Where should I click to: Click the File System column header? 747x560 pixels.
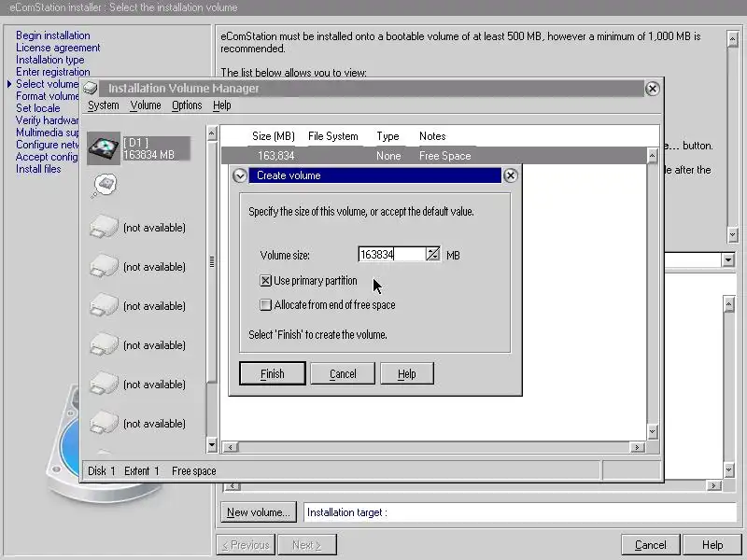333,136
